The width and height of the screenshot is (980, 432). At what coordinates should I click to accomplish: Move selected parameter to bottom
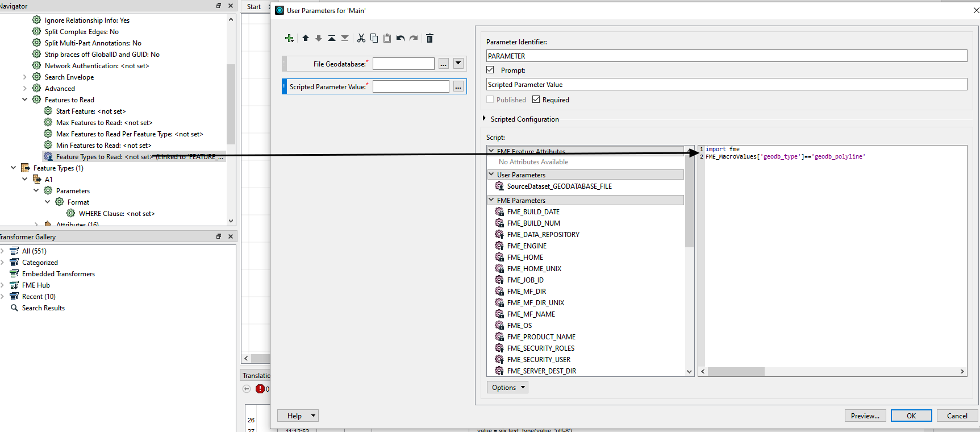[345, 38]
